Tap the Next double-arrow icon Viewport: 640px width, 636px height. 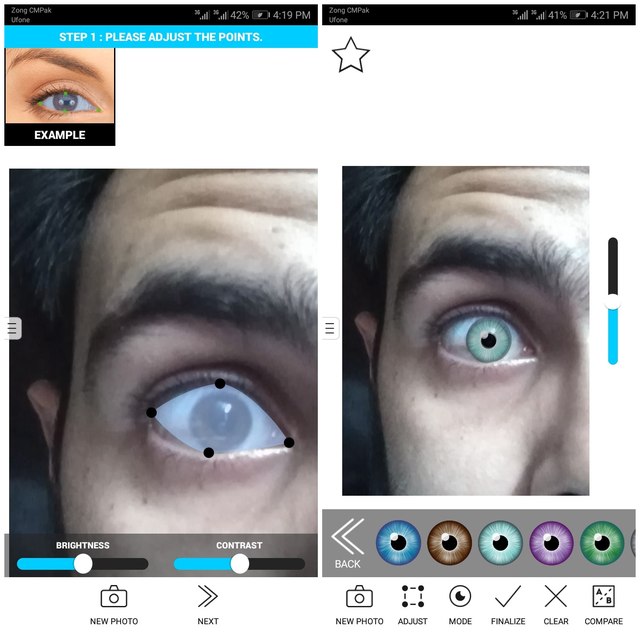208,596
